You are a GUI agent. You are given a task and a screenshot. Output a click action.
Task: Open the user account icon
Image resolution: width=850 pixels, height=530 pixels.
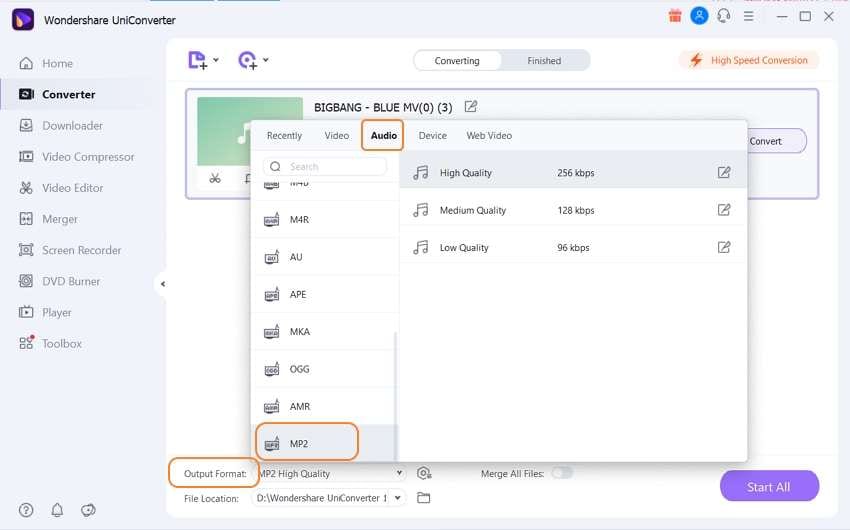coord(699,16)
